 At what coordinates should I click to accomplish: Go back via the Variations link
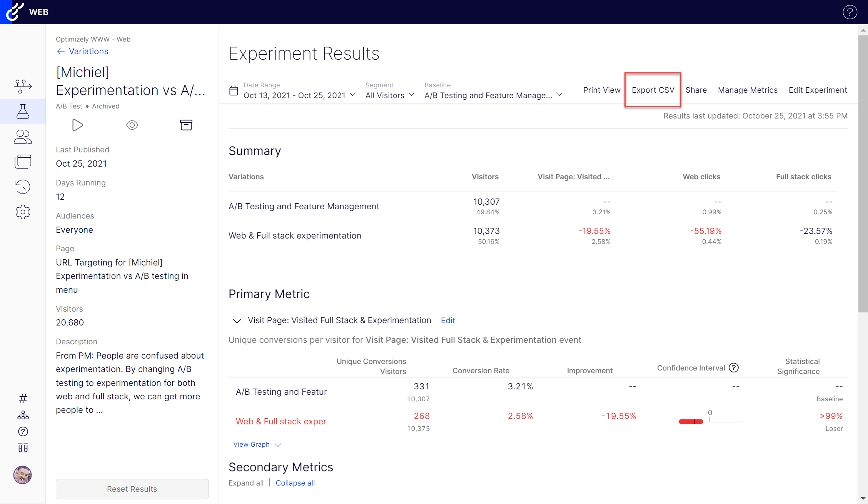click(x=82, y=51)
